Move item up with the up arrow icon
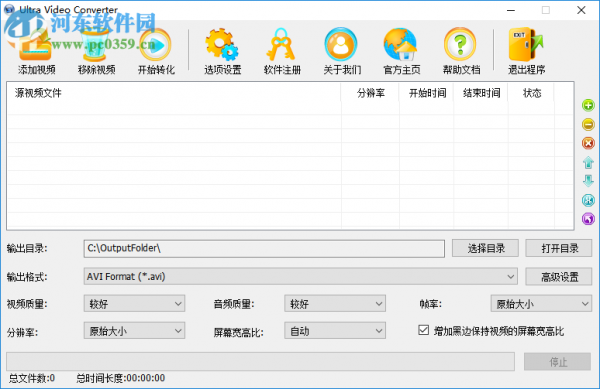Screen dimensions: 600x389 tap(588, 162)
